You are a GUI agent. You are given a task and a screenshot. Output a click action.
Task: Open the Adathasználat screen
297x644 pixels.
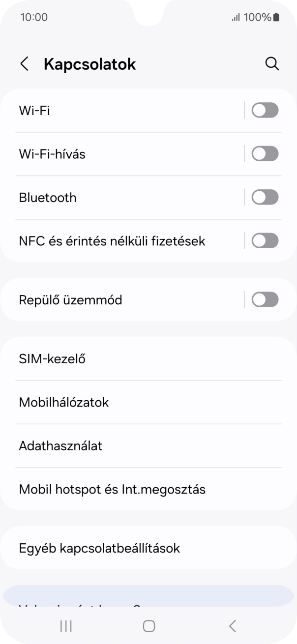[x=148, y=445]
